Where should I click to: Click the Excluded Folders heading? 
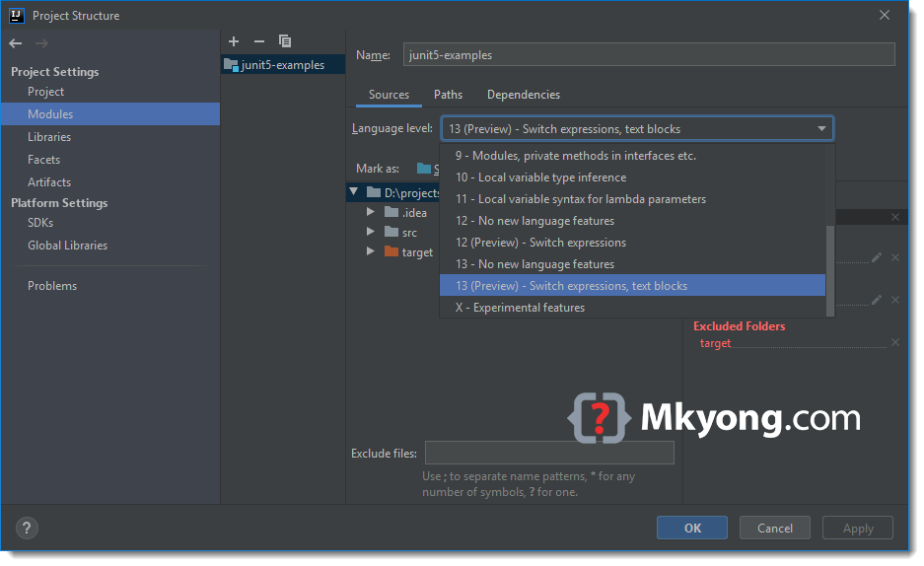[739, 326]
